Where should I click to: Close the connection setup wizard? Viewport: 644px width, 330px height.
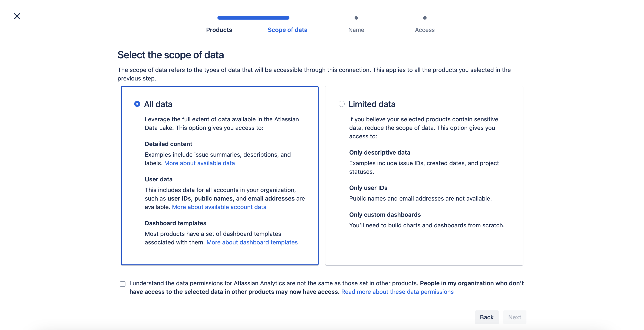(x=17, y=16)
